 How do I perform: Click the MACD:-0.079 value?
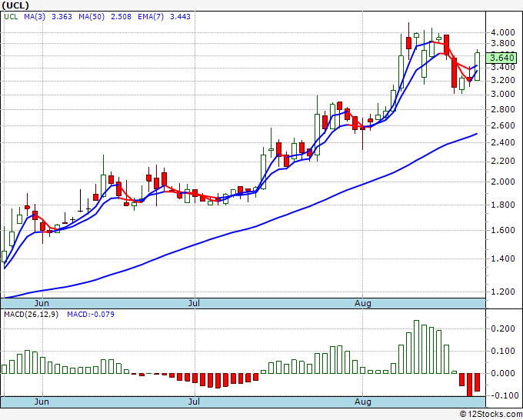tap(91, 315)
